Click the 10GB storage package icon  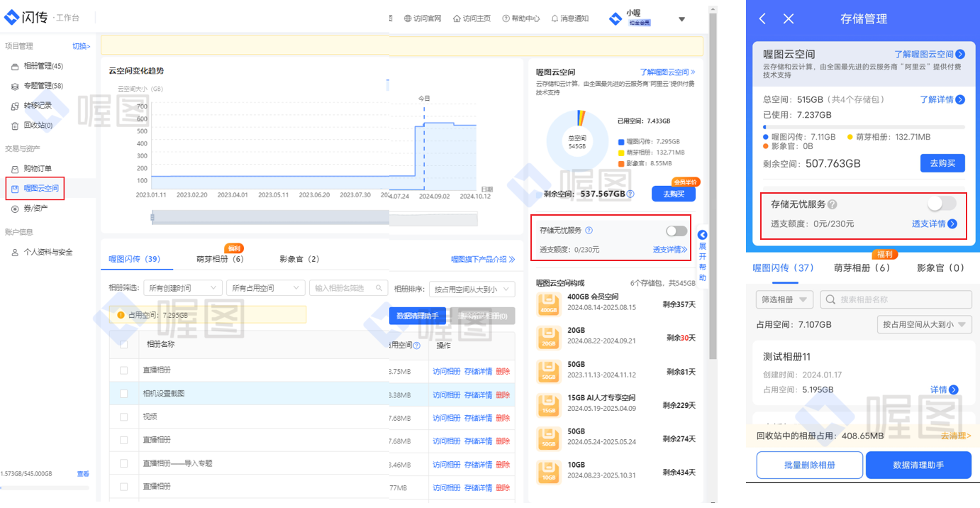coord(549,471)
